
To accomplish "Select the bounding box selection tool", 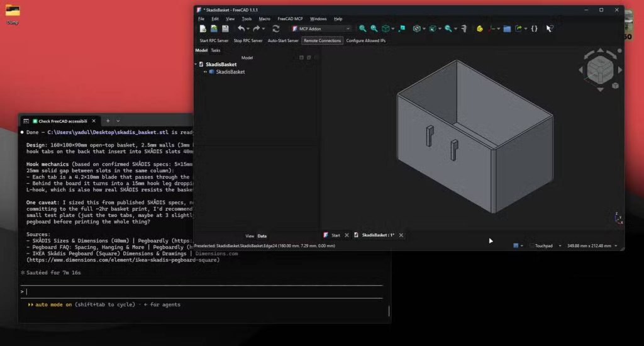I will [402, 29].
